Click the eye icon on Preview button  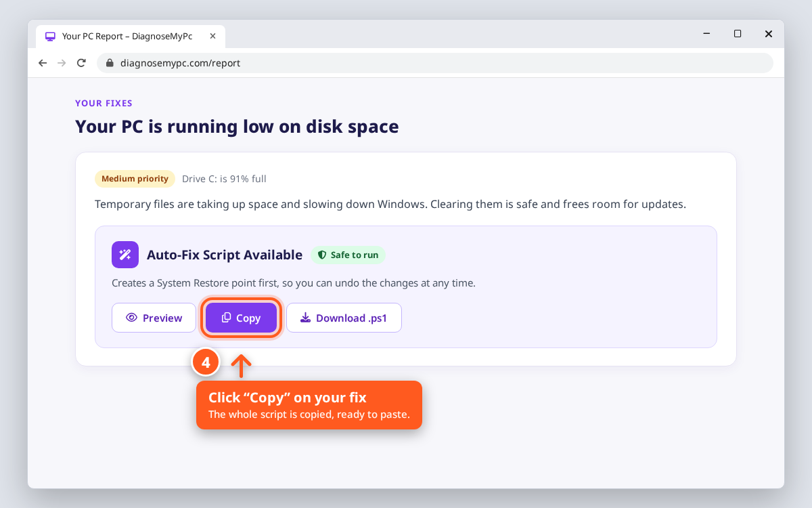132,318
